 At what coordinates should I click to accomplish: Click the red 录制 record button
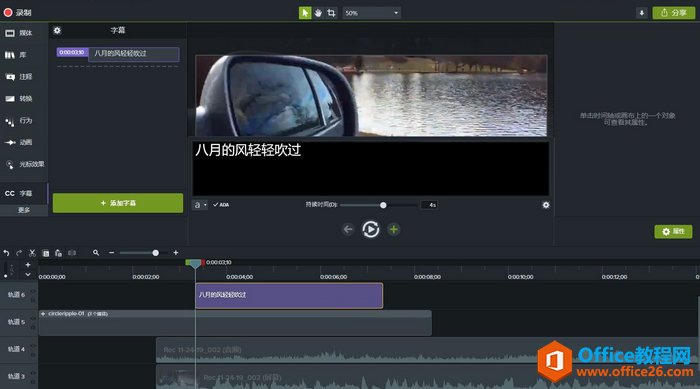pos(17,13)
